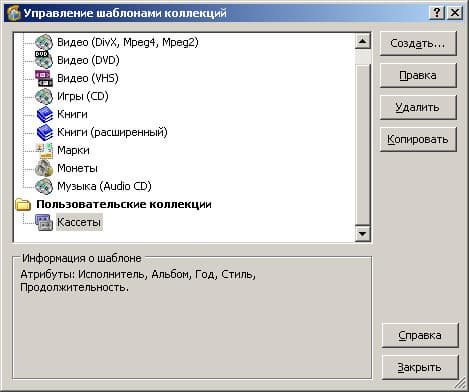
Task: Click the books icon beside Книги (расширенный)
Action: (x=45, y=132)
